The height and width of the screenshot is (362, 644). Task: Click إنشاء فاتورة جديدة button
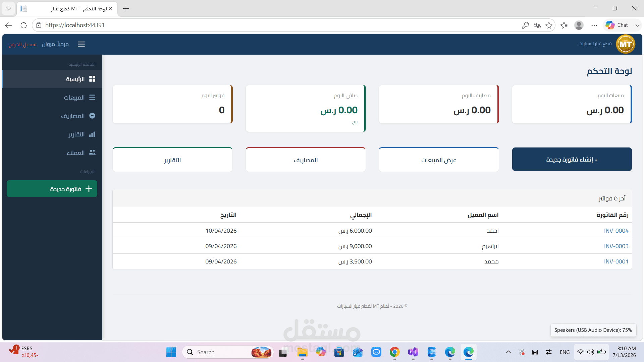tap(572, 160)
